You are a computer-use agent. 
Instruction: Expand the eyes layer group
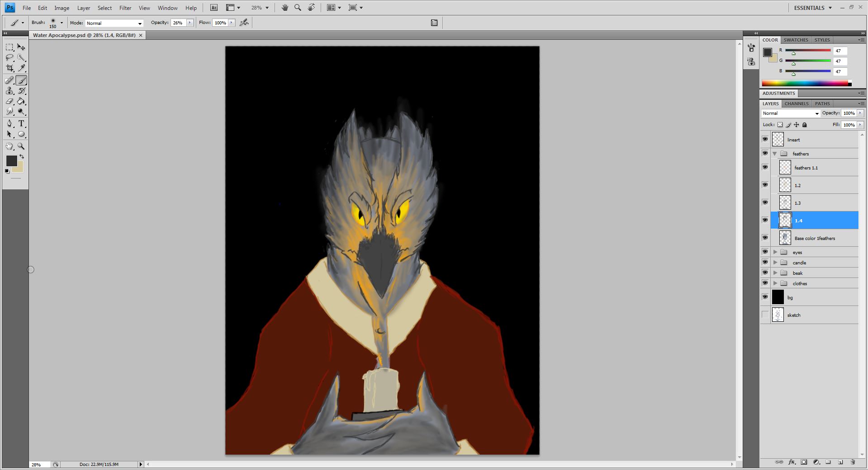click(775, 252)
